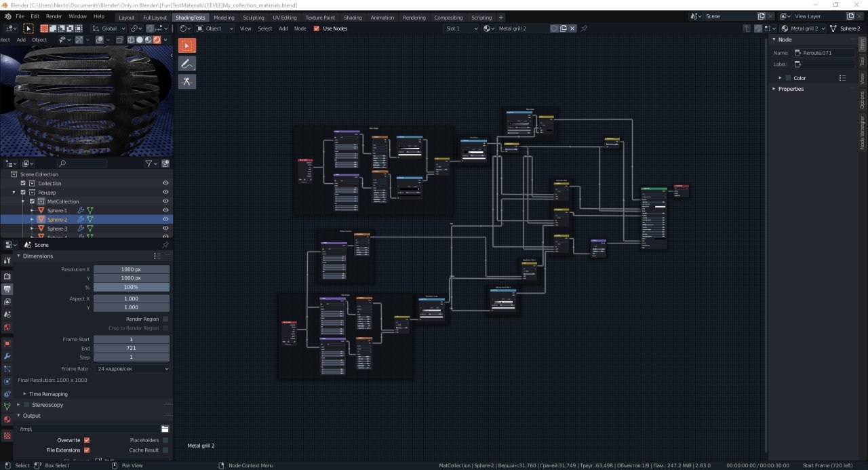
Task: Click the pin icon beside Metal grill 2
Action: coord(585,28)
